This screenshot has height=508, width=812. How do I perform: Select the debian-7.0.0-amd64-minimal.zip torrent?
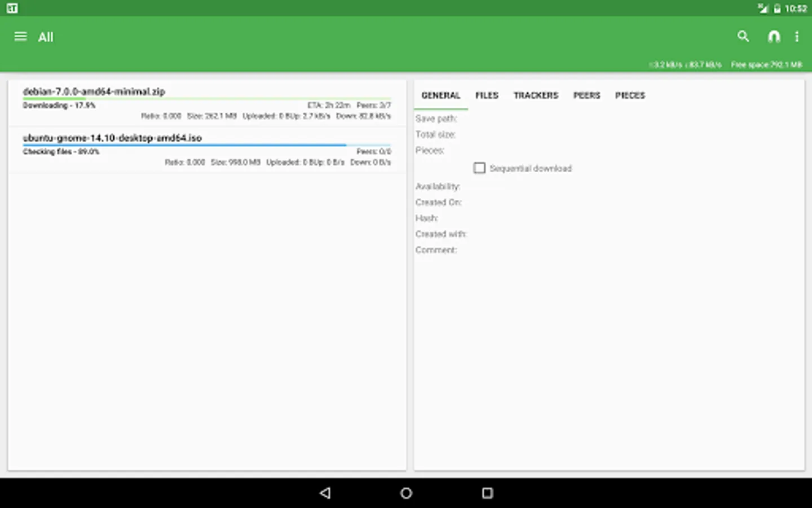pyautogui.click(x=206, y=103)
